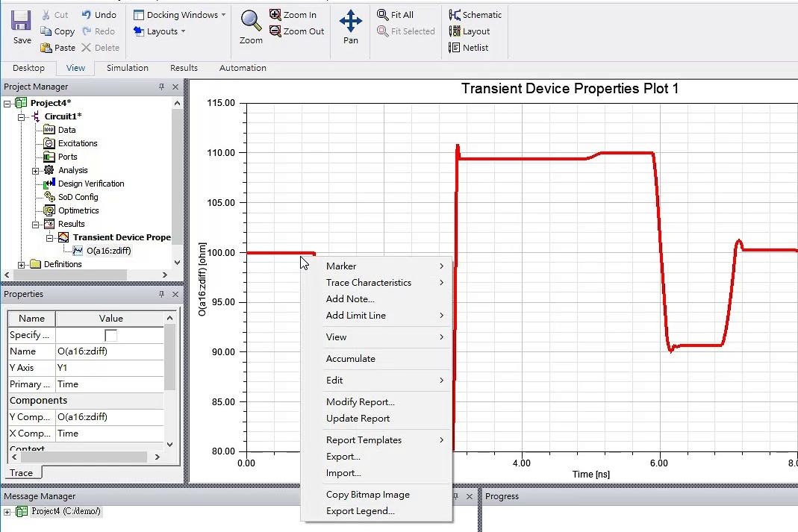The height and width of the screenshot is (532, 798).
Task: Click the Zoom Out icon
Action: coord(275,31)
